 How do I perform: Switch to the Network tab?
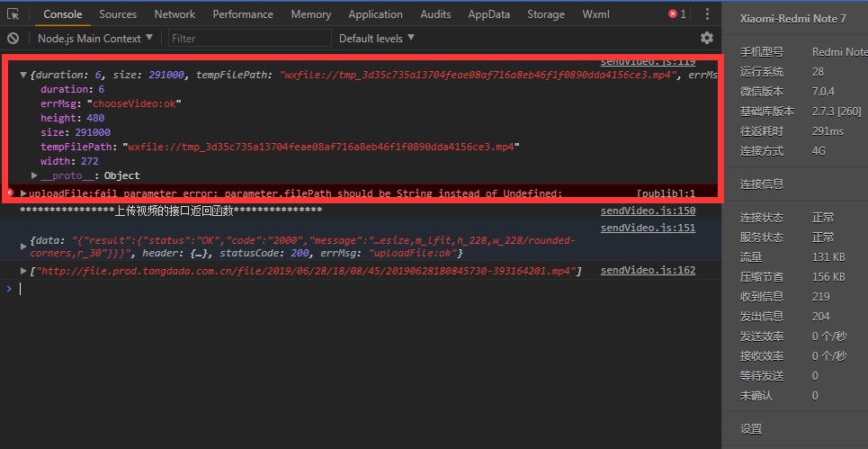coord(174,14)
